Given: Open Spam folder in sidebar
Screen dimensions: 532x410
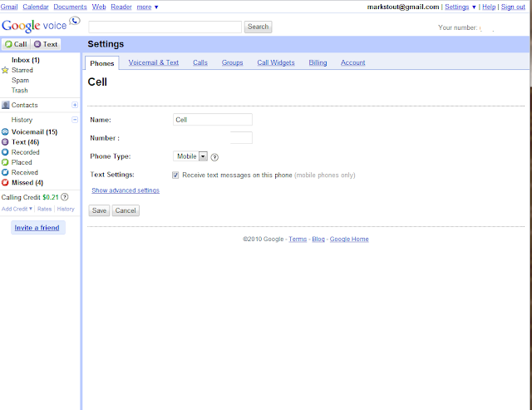Looking at the screenshot, I should 20,81.
